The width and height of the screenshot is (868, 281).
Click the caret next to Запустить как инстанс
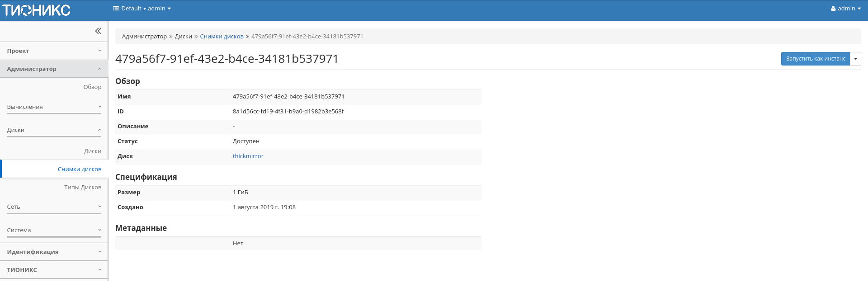pos(855,59)
